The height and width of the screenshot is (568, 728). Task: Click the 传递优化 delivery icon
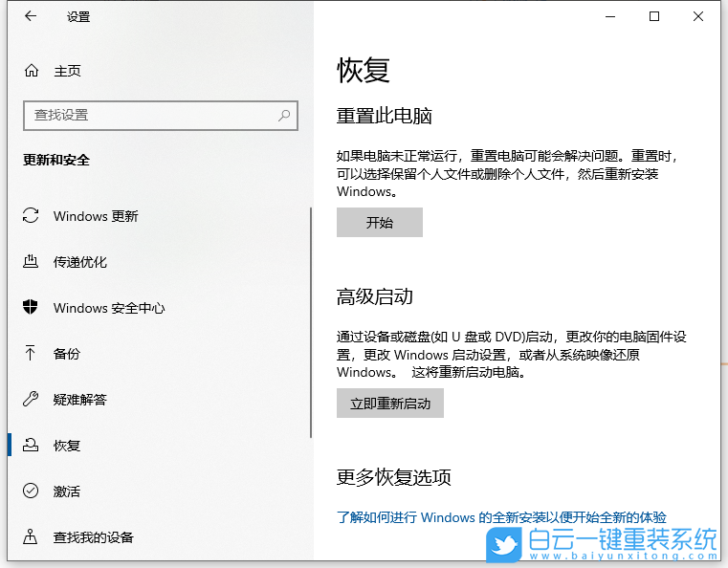(x=31, y=261)
